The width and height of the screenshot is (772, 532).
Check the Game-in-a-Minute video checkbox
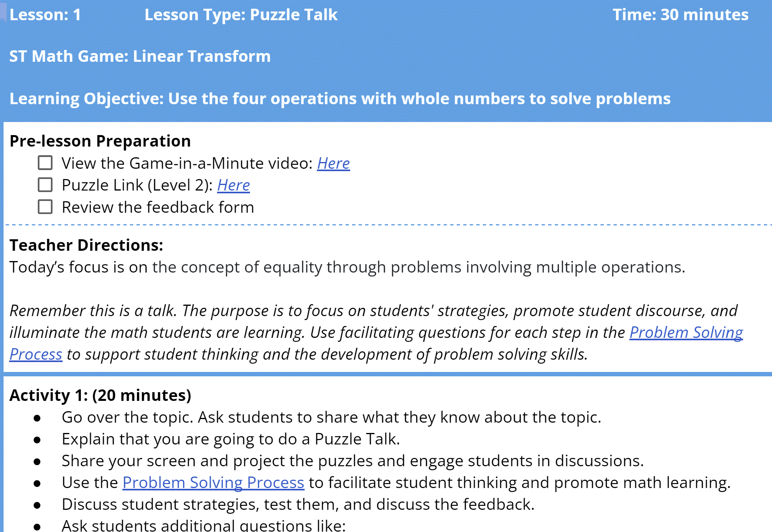click(45, 163)
